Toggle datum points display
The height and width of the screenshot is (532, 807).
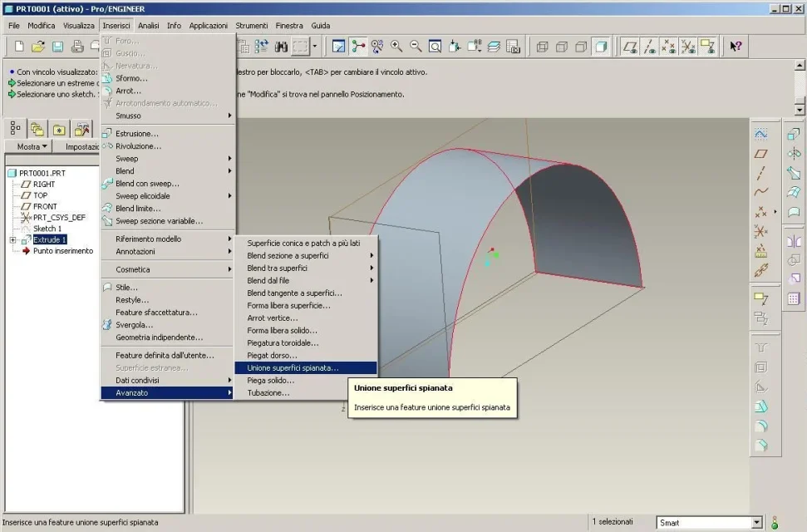pos(668,47)
